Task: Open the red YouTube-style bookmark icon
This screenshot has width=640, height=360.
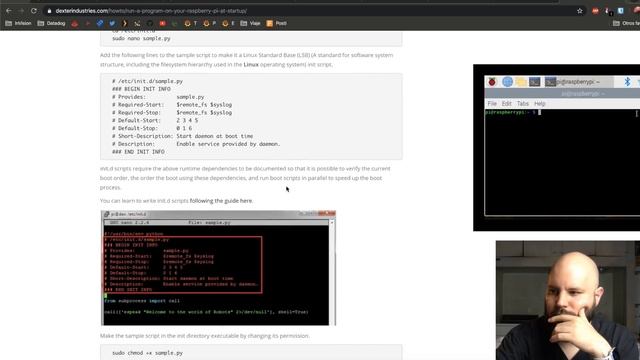Action: coord(162,23)
